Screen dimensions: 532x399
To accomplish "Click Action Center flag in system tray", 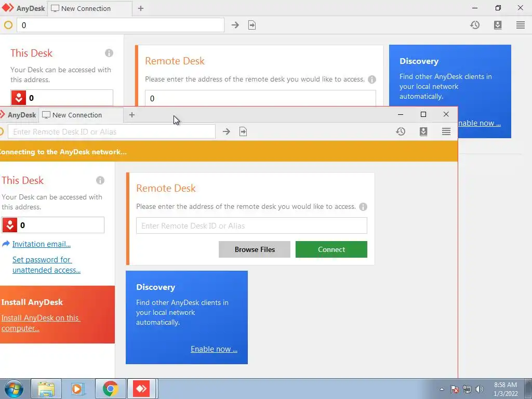I will [x=455, y=390].
